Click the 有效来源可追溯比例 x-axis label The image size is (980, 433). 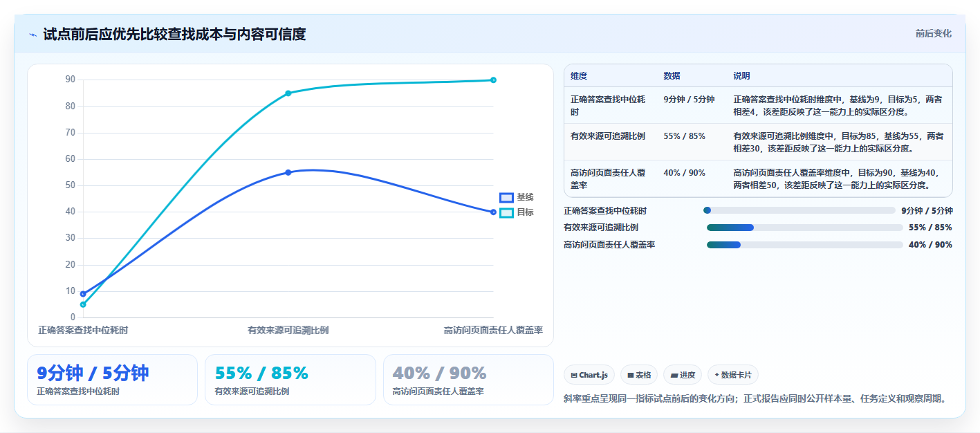(x=288, y=330)
